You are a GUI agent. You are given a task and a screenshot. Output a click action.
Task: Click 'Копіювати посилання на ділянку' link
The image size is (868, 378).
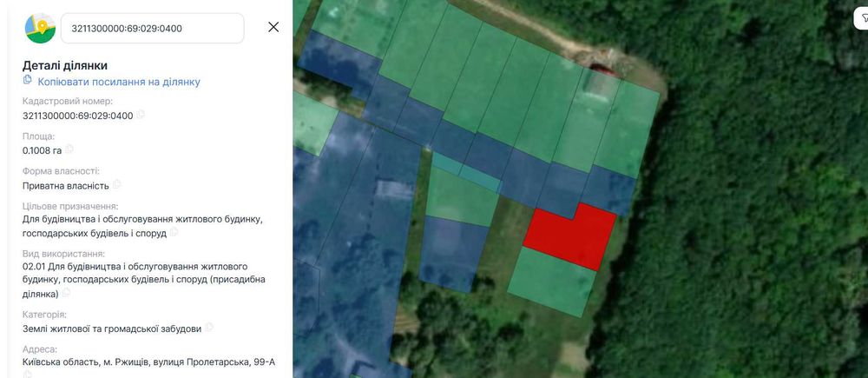tap(118, 82)
